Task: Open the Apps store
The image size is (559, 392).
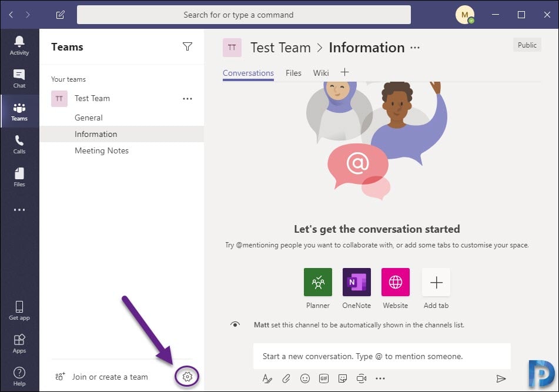Action: pyautogui.click(x=19, y=344)
